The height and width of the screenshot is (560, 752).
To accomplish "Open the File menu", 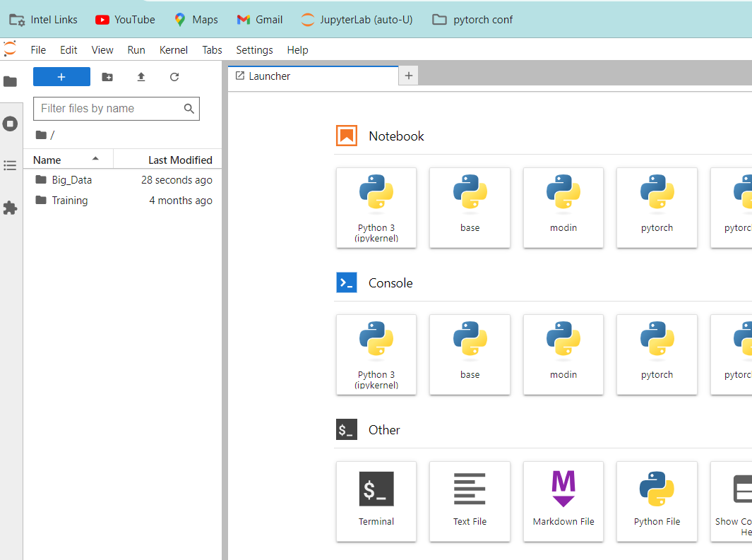I will coord(38,50).
